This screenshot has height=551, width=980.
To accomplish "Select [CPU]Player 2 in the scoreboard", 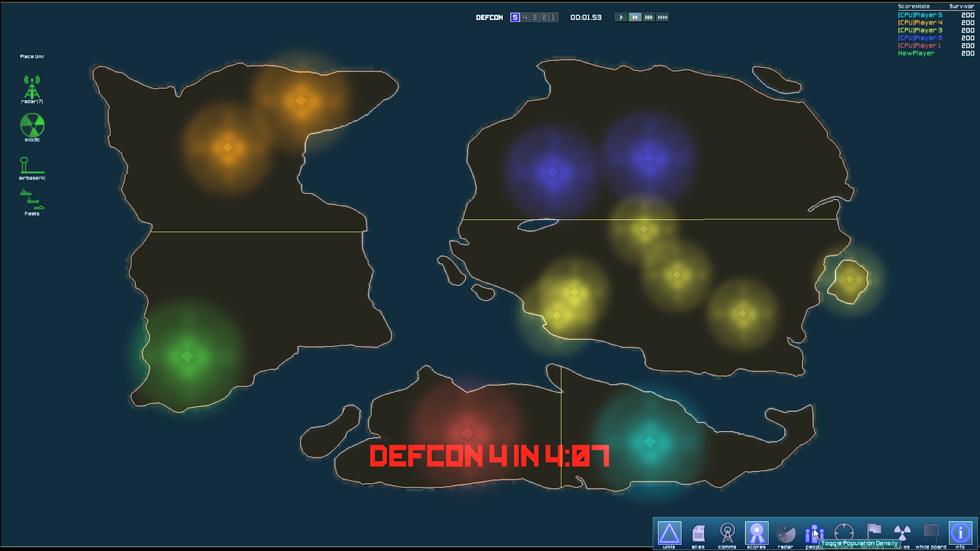I will click(x=920, y=38).
